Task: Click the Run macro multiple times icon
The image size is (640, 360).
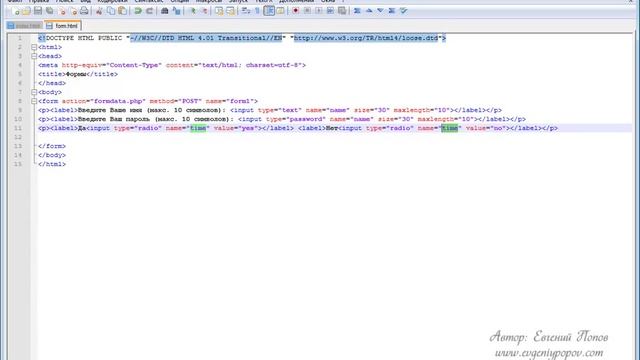Action: 330,11
